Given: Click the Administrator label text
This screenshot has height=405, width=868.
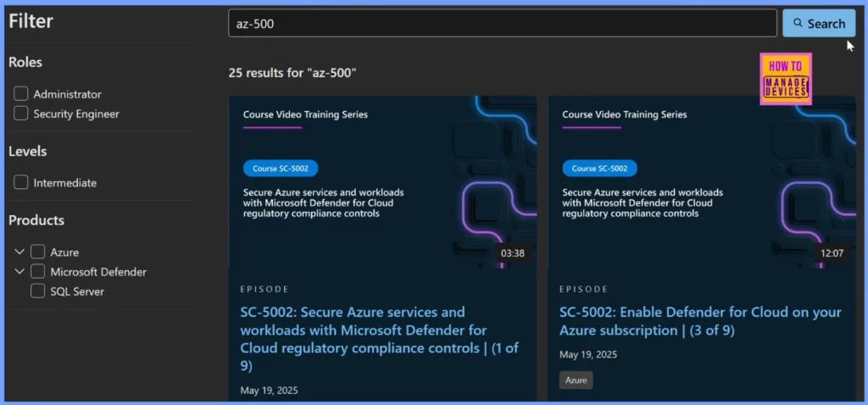Looking at the screenshot, I should 68,95.
